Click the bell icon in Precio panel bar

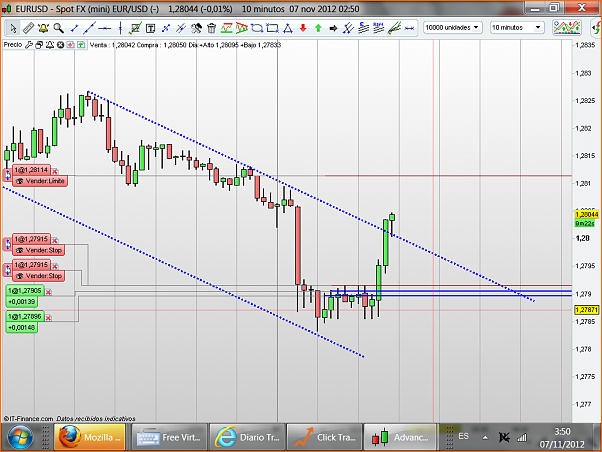[50, 45]
